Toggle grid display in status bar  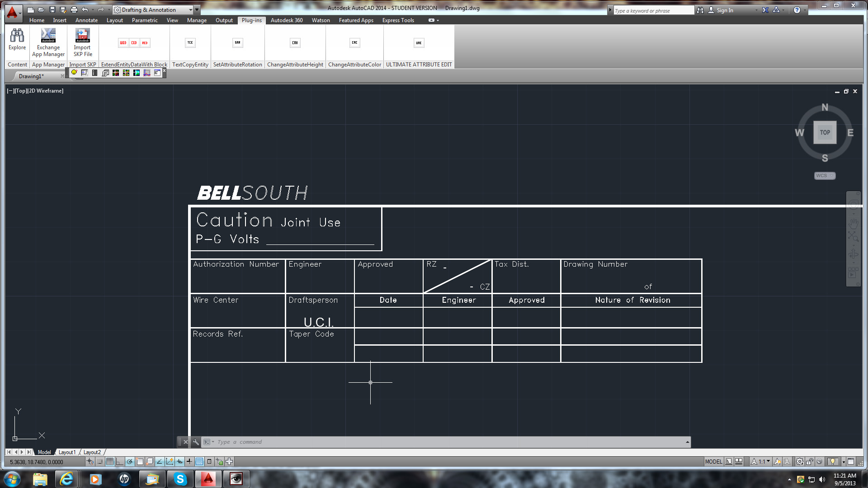tap(110, 462)
